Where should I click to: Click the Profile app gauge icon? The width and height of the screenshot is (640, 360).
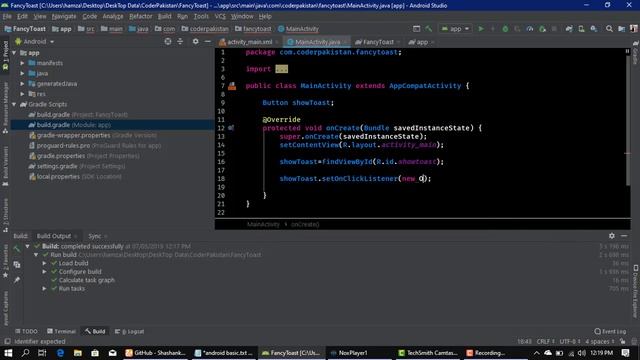pyautogui.click(x=530, y=29)
